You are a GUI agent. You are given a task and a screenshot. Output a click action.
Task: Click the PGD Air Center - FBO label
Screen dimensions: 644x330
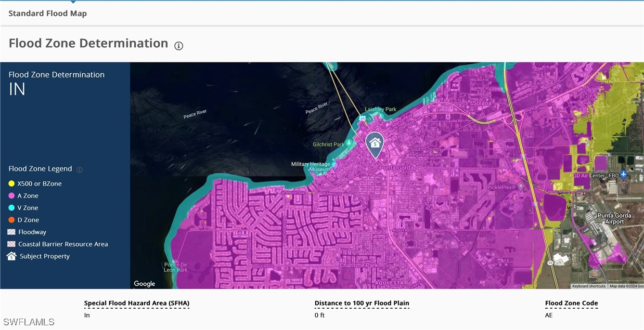tap(594, 176)
